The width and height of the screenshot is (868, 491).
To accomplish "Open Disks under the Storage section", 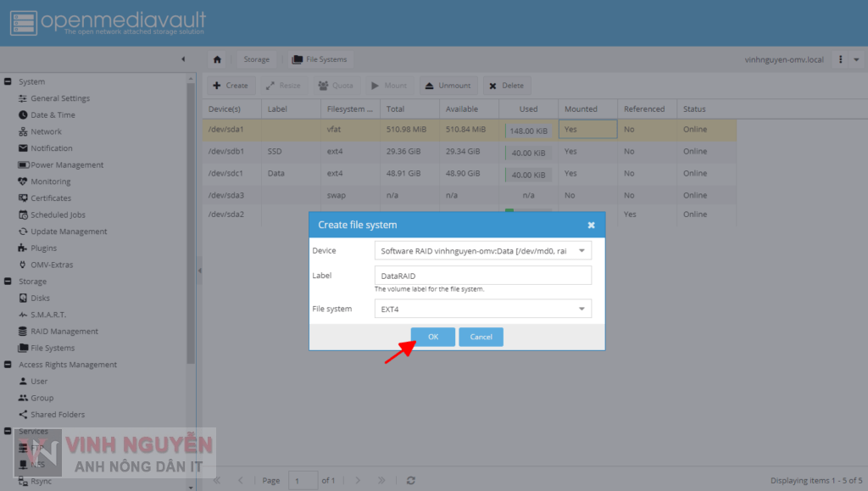I will pyautogui.click(x=48, y=298).
